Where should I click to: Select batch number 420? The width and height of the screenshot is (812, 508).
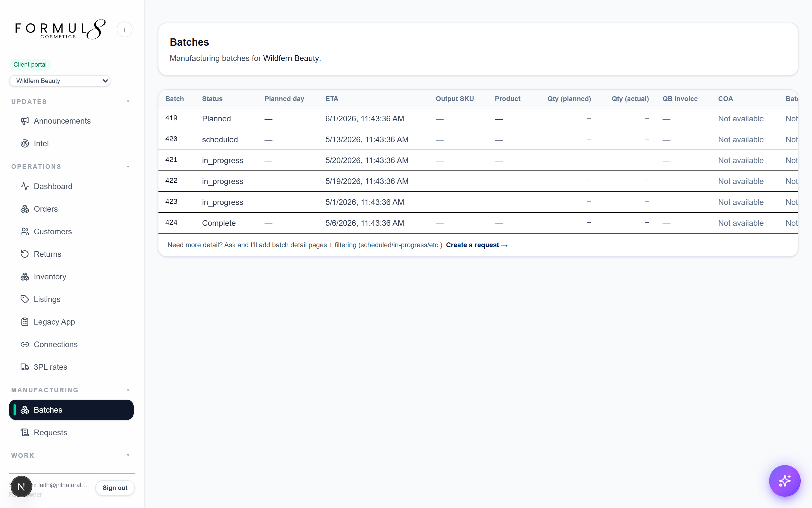pos(171,139)
